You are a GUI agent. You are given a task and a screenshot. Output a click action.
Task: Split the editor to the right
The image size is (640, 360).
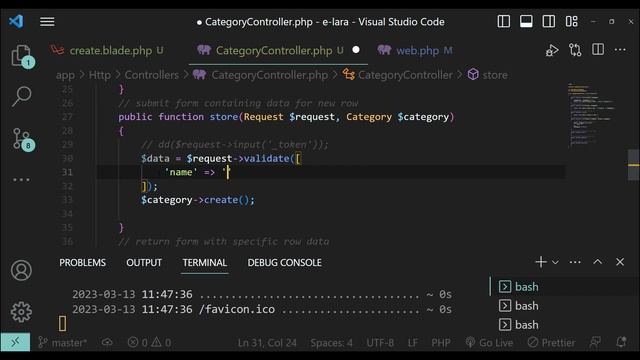coord(598,50)
